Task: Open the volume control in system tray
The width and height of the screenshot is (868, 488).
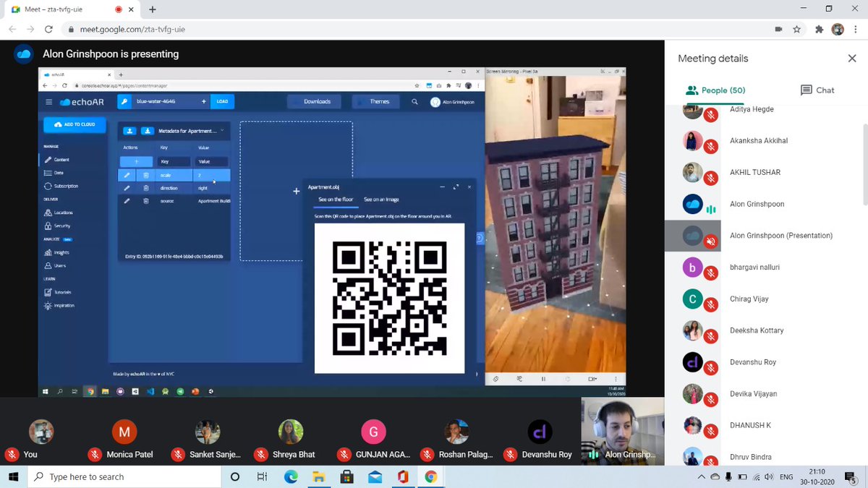Action: pos(767,477)
